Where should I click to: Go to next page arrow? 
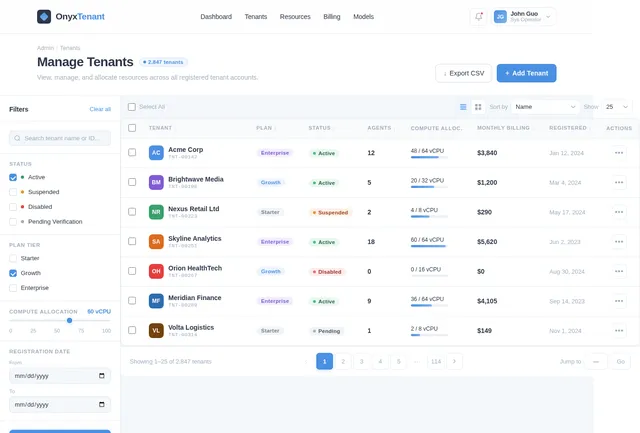coord(455,361)
